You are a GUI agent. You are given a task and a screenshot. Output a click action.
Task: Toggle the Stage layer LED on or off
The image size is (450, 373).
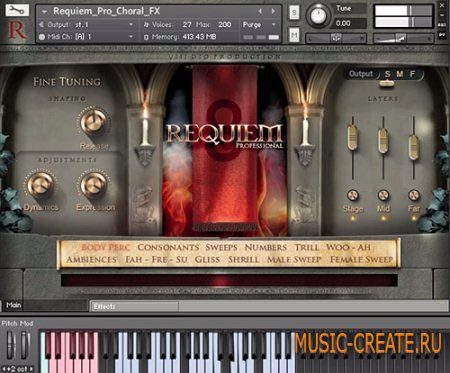pos(353,219)
